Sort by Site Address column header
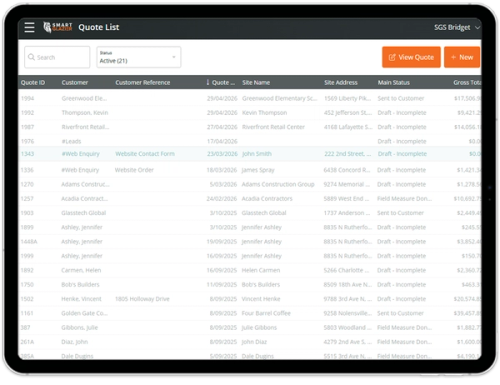The height and width of the screenshot is (385, 500). pyautogui.click(x=341, y=83)
